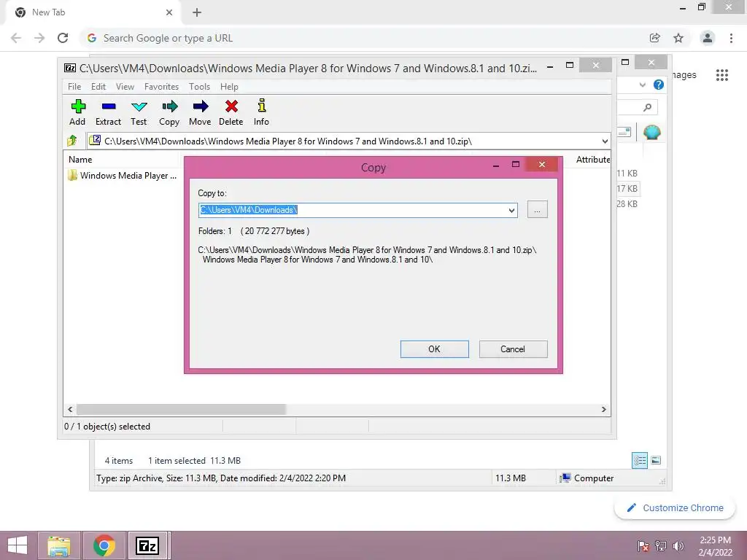Click the Chrome forward arrow

pyautogui.click(x=39, y=38)
